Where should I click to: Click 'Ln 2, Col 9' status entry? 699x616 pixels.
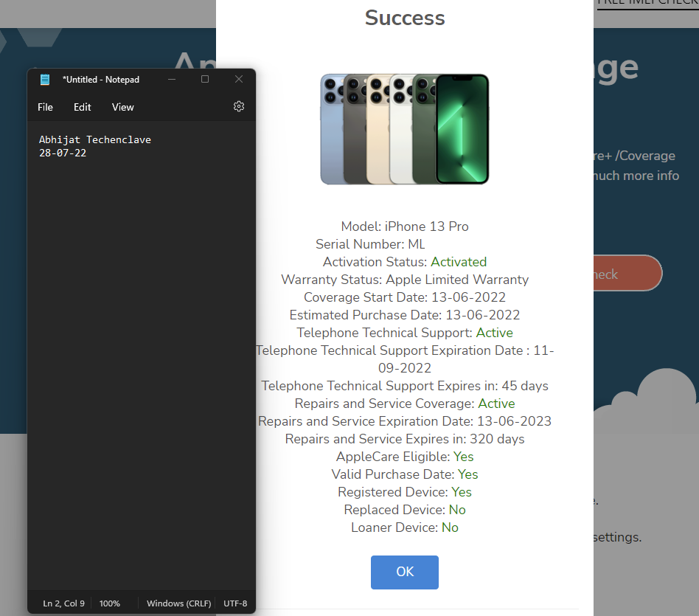[x=63, y=603]
